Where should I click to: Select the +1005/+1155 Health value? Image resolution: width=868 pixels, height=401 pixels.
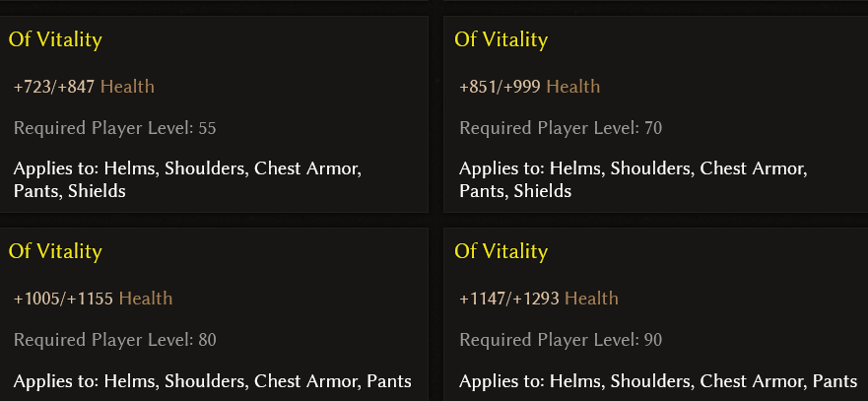click(93, 300)
